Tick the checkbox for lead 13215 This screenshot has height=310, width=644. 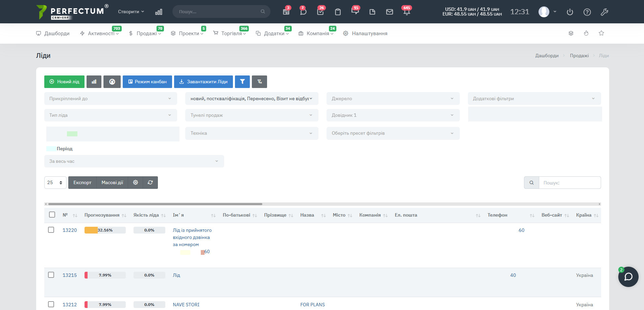tap(51, 275)
